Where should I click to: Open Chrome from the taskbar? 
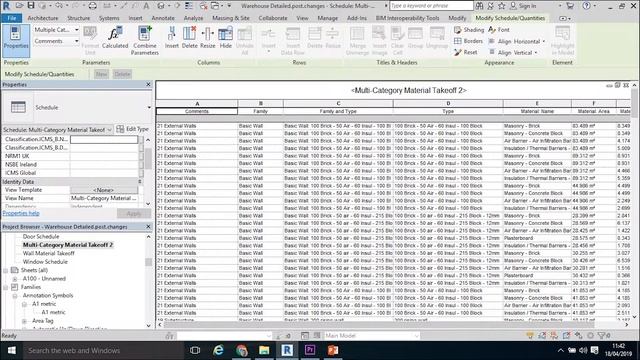pos(241,350)
